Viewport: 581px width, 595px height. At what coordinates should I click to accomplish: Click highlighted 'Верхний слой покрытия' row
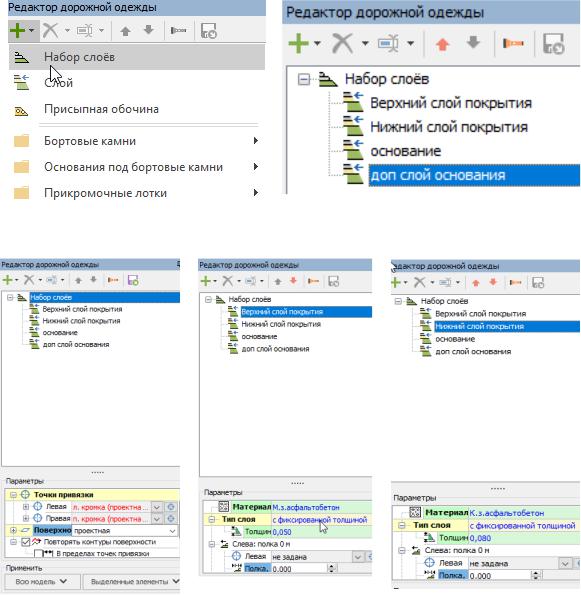pos(306,312)
